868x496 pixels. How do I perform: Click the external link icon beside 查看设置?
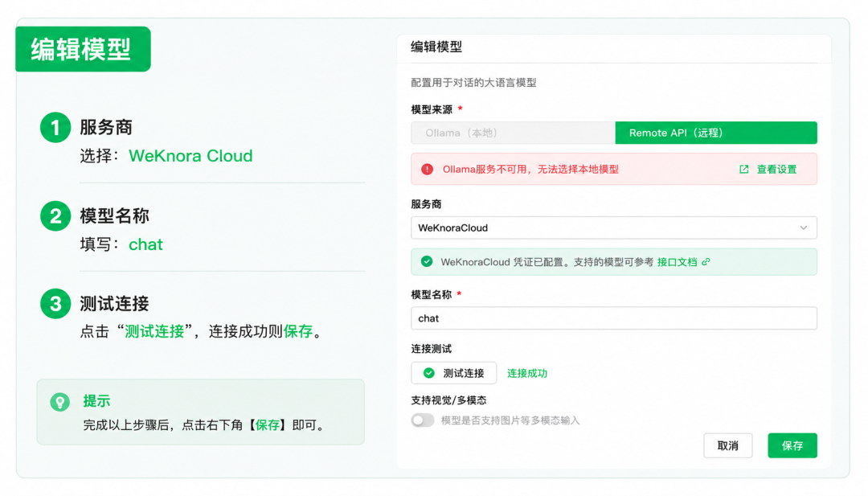[x=744, y=170]
